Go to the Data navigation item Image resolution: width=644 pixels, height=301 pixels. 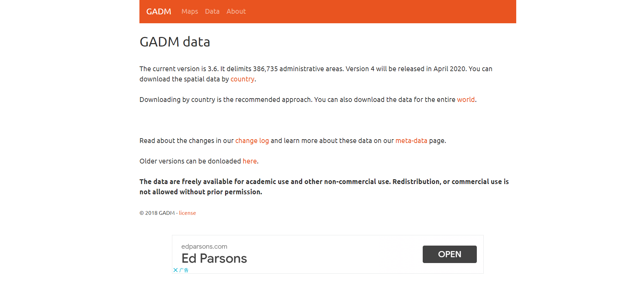click(x=212, y=12)
